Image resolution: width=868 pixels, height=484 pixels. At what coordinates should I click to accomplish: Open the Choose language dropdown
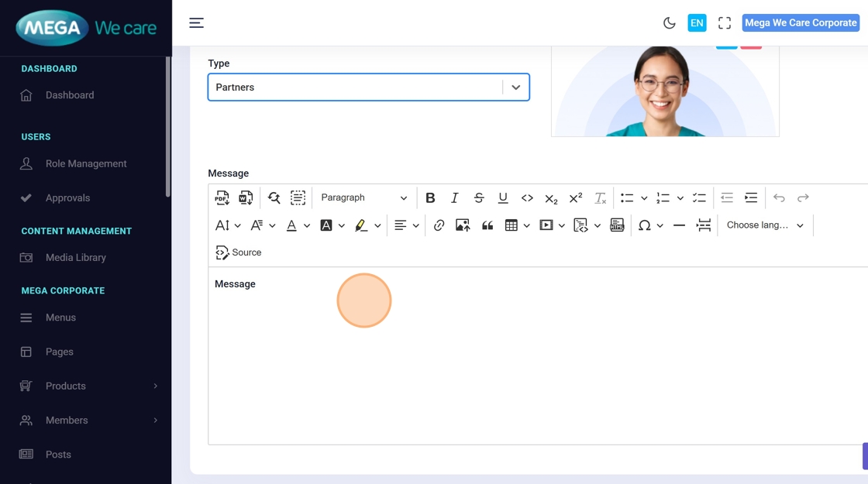click(x=765, y=225)
